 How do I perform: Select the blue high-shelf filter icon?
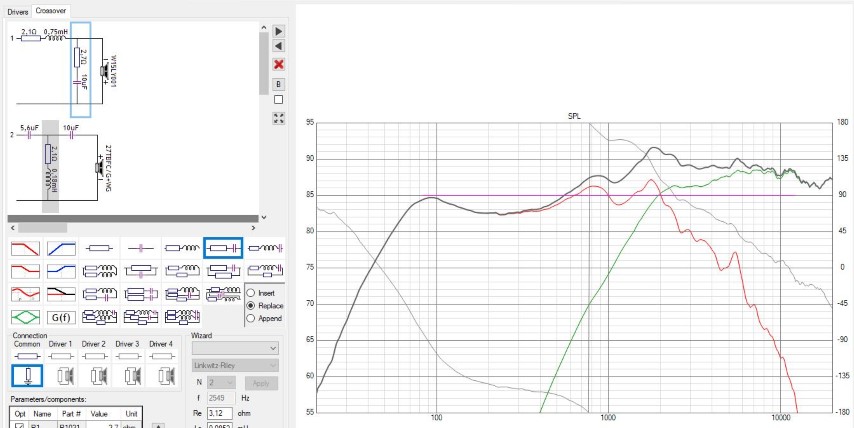(61, 271)
